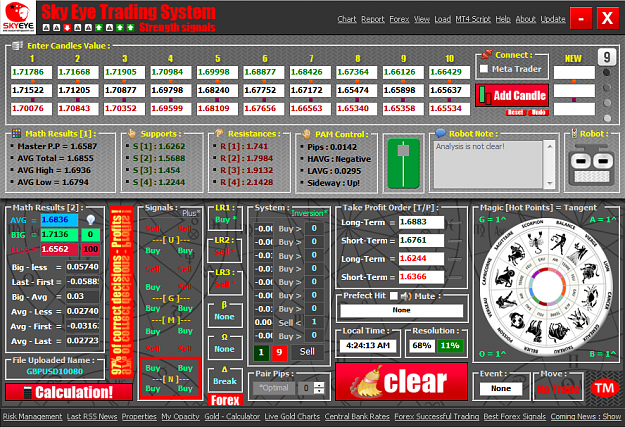Click the red down-arrow strength signal icon

(67, 28)
